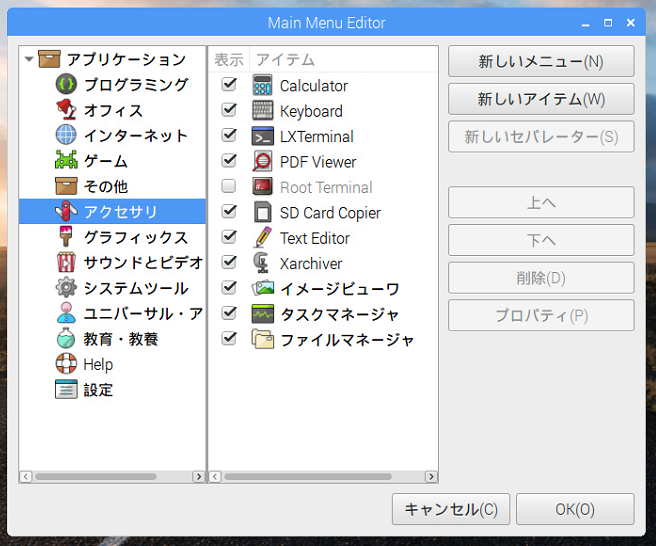This screenshot has width=656, height=546.
Task: Click the アイテム column header
Action: pos(344,59)
